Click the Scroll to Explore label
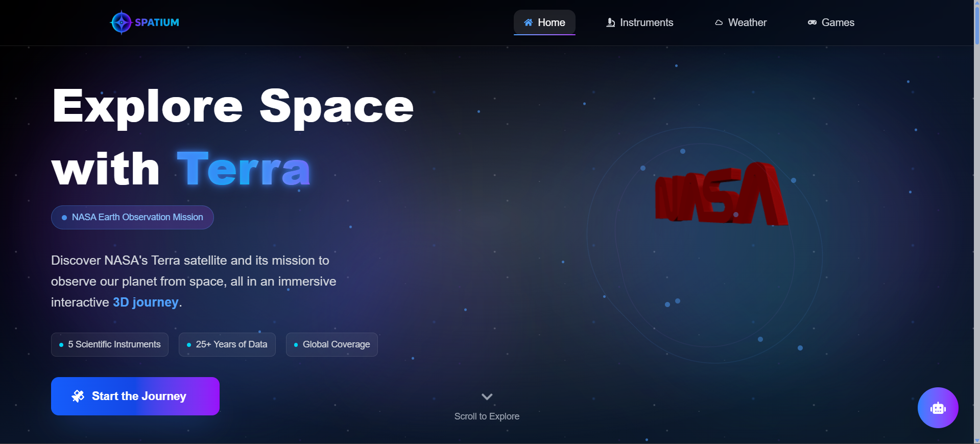This screenshot has height=444, width=980. pos(487,416)
